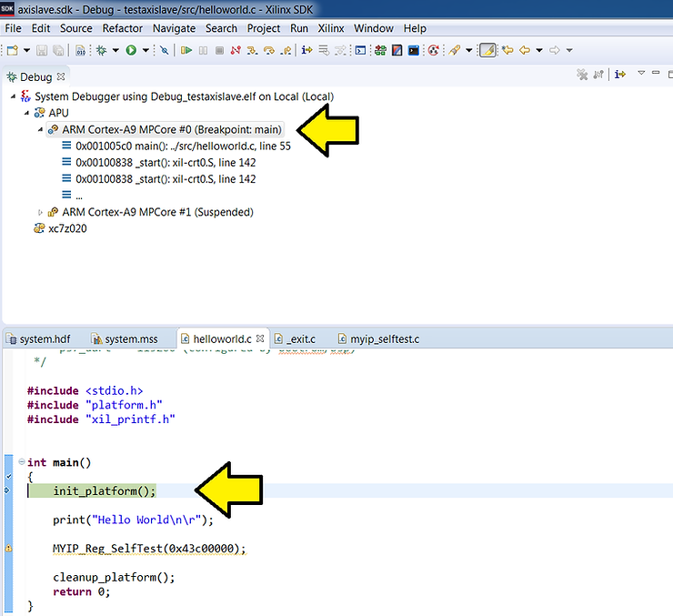
Task: Click the Step Return icon
Action: [286, 50]
